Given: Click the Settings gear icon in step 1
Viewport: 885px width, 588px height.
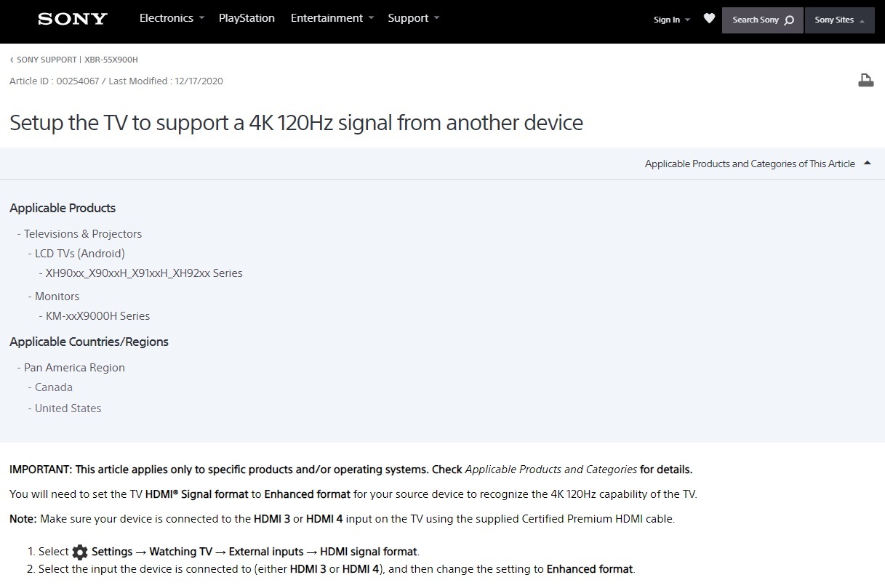Looking at the screenshot, I should [x=80, y=552].
